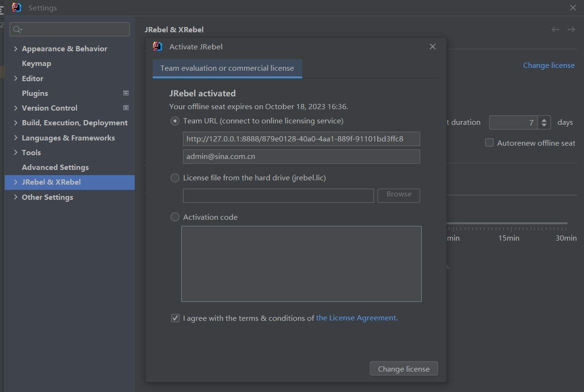Viewport: 584px width, 392px height.
Task: Click the Change license button in dialog
Action: pos(404,369)
